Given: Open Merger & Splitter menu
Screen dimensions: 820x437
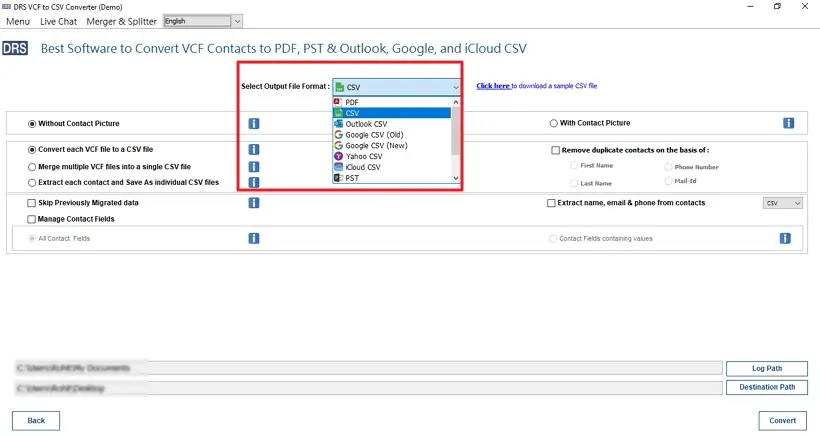Looking at the screenshot, I should tap(121, 21).
